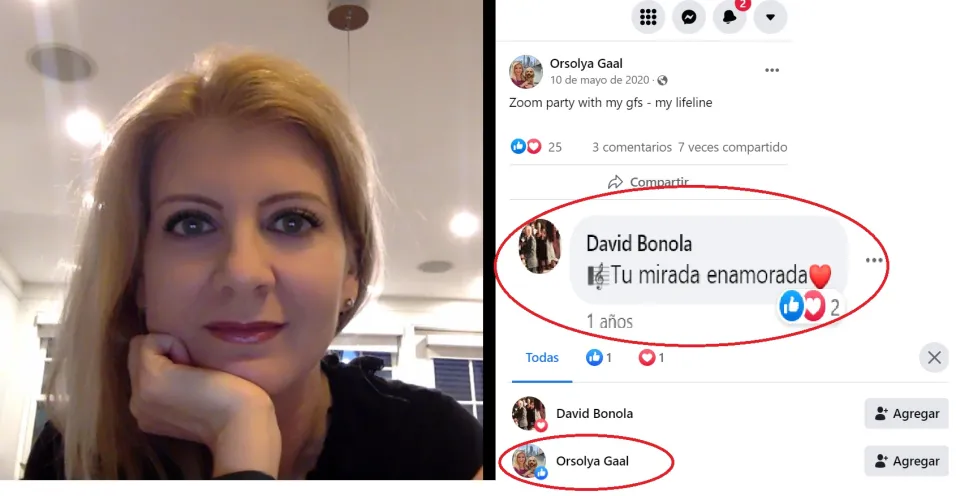Add Orsolya Gaal with Agregar button
960x496 pixels.
click(907, 461)
